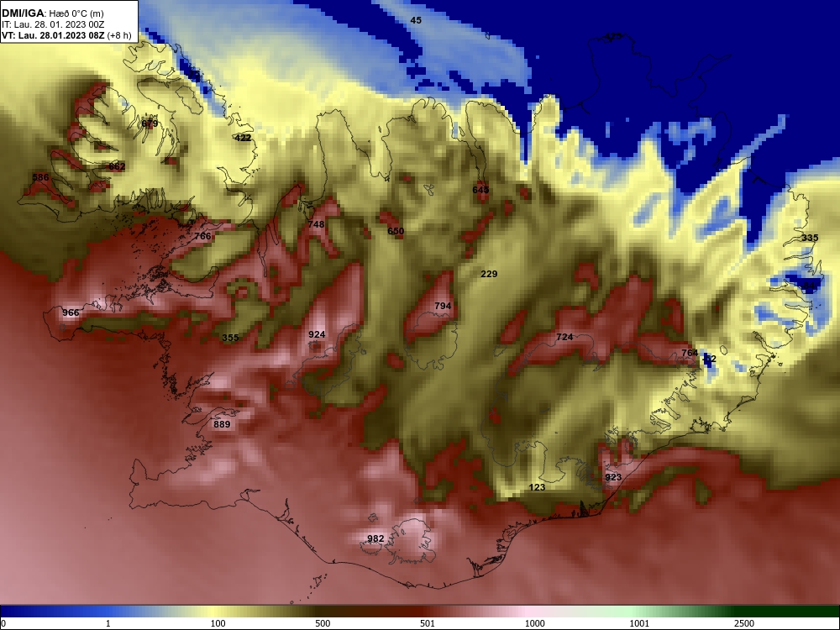Image resolution: width=840 pixels, height=630 pixels.
Task: Click the 794 value in central Iceland
Action: coord(443,306)
